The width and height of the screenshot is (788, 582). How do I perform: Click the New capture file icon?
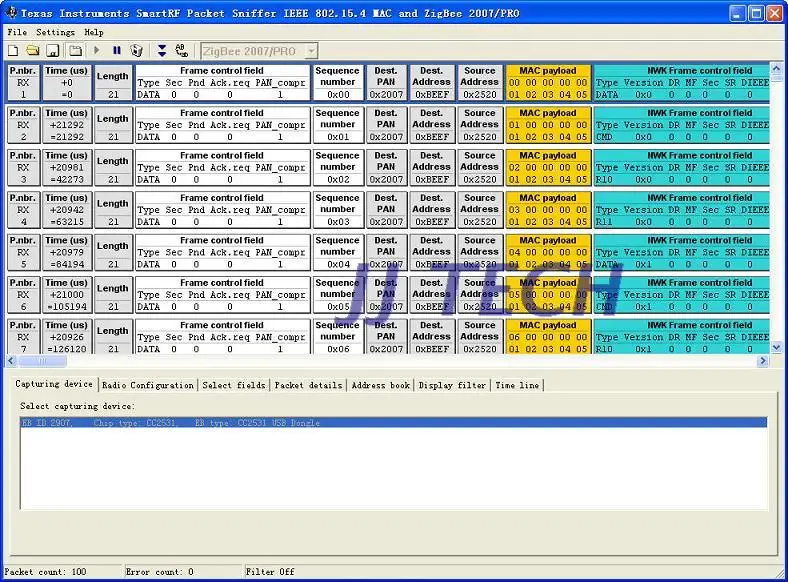(14, 51)
